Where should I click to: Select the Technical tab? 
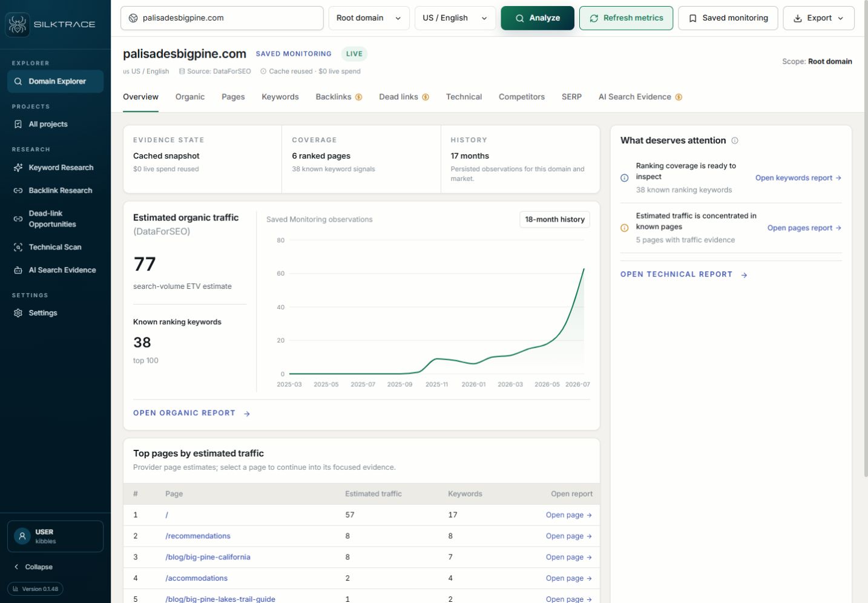(x=464, y=97)
